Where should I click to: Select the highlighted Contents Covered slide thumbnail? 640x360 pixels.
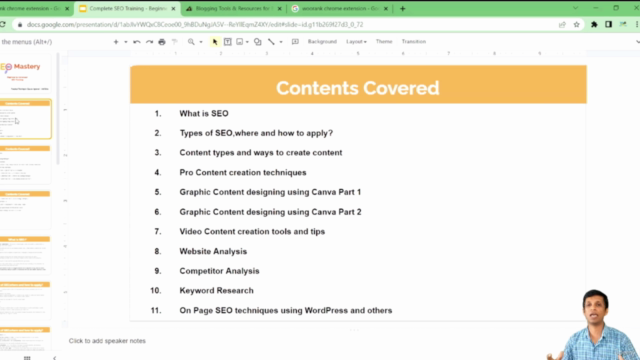point(25,119)
